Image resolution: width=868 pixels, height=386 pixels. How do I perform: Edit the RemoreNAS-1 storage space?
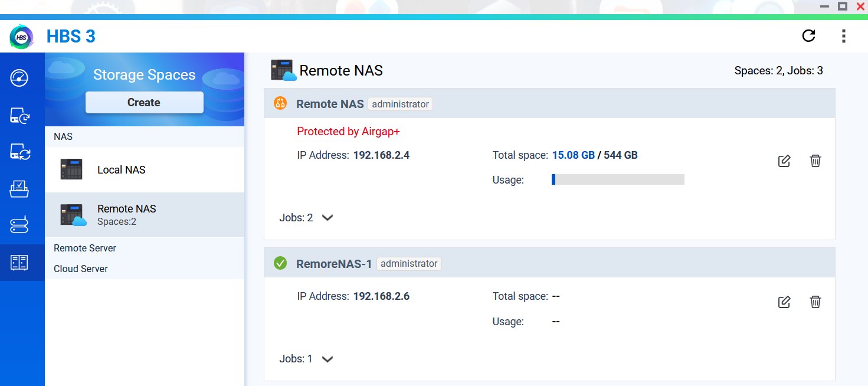tap(784, 302)
